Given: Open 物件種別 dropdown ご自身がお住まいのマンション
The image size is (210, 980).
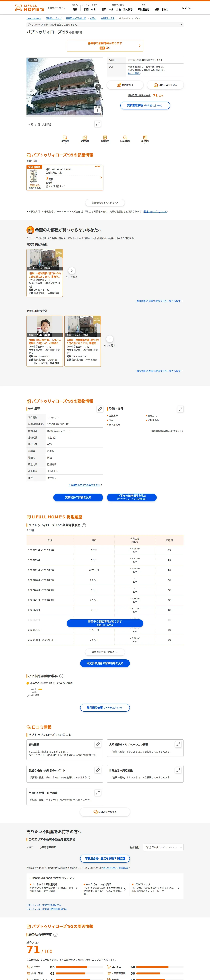Looking at the screenshot, I should click(x=163, y=847).
